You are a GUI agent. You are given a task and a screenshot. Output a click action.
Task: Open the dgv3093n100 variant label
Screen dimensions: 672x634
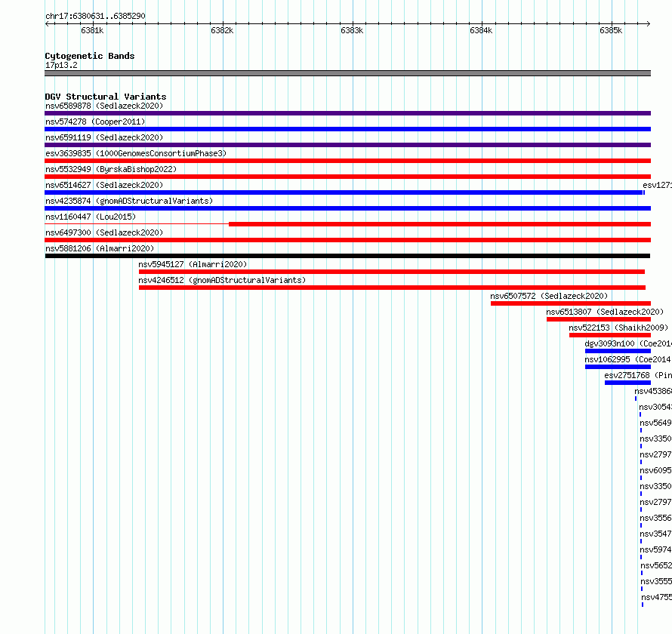628,343
